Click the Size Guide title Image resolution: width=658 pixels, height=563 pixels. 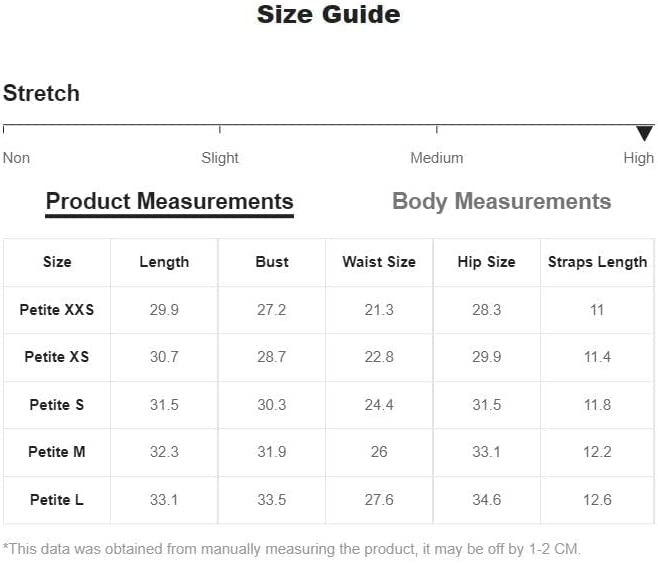(x=329, y=15)
